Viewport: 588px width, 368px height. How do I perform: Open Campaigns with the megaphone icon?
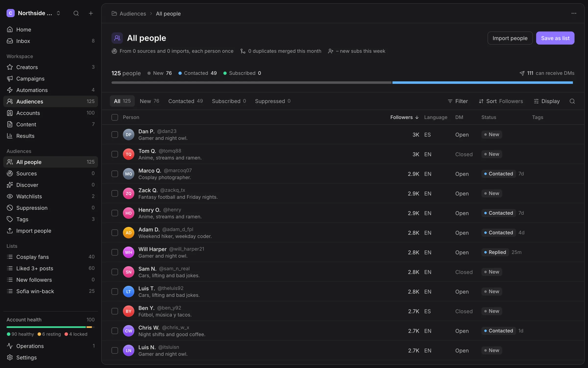(50, 79)
